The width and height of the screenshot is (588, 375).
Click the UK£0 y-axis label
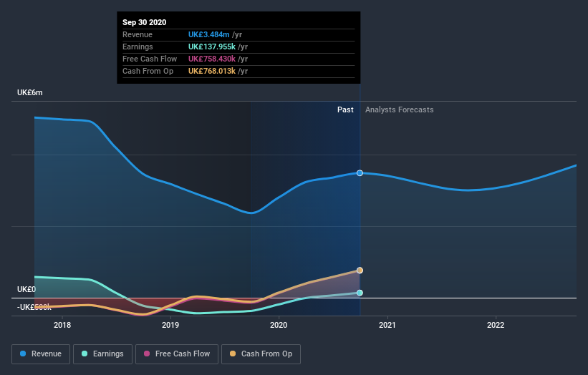(26, 289)
